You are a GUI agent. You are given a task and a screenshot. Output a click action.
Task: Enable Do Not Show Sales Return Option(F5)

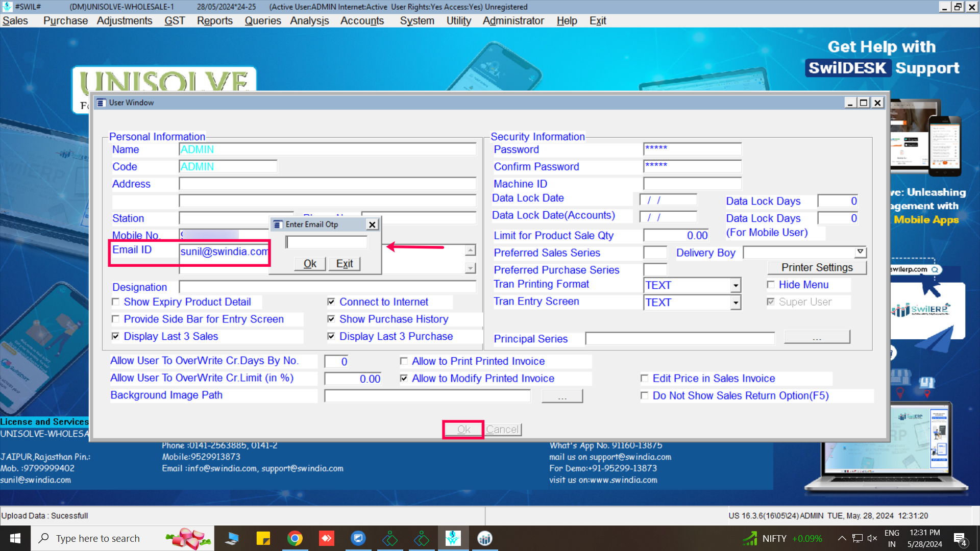(x=644, y=396)
